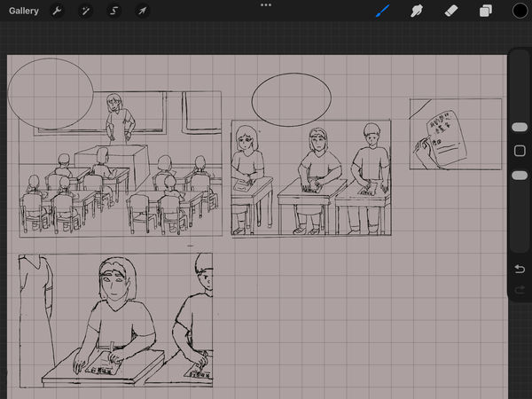Return to the Gallery
Image resolution: width=532 pixels, height=399 pixels.
coord(23,11)
